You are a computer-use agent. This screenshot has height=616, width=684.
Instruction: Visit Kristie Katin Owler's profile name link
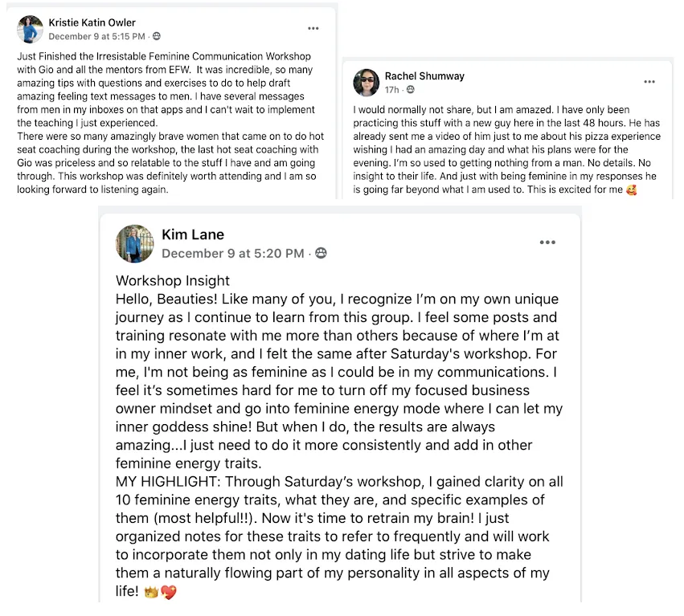point(92,22)
